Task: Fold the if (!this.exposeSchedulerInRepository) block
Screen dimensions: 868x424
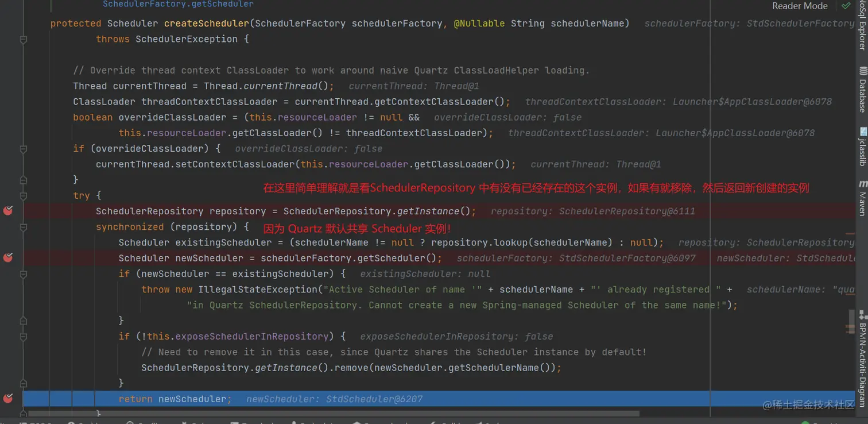Action: coord(24,336)
